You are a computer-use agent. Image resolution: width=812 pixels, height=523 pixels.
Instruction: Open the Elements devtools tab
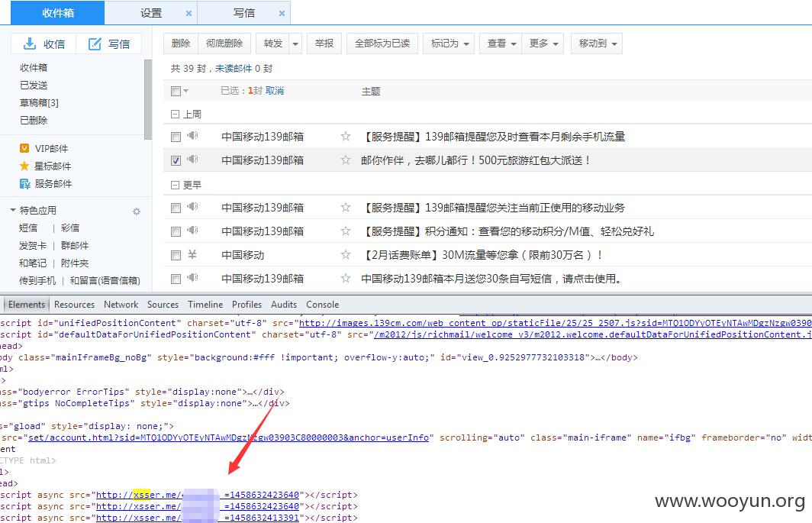coord(27,305)
